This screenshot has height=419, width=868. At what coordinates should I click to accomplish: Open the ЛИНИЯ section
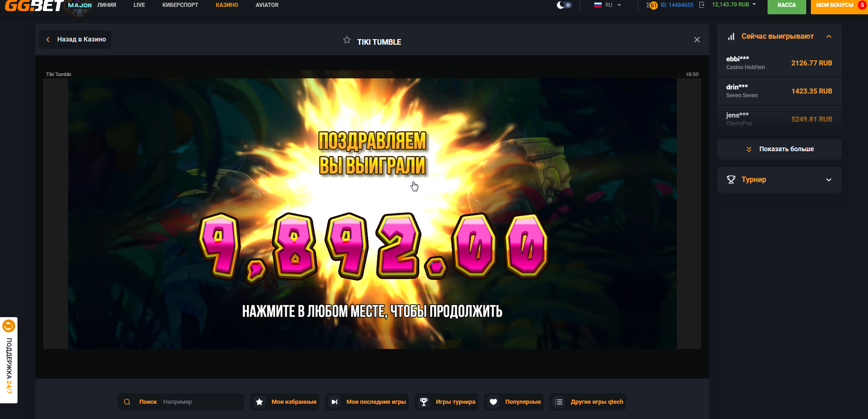(106, 5)
